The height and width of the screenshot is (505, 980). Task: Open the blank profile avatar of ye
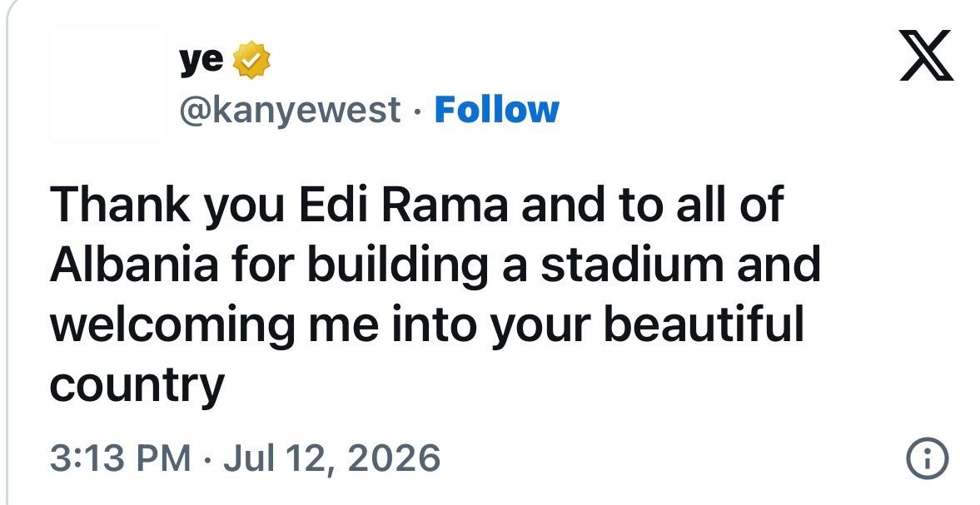[108, 84]
